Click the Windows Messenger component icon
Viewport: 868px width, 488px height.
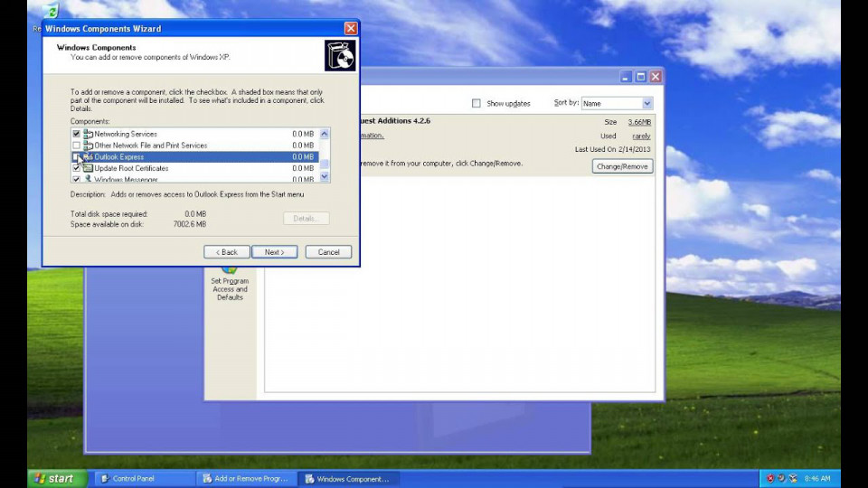tap(88, 179)
